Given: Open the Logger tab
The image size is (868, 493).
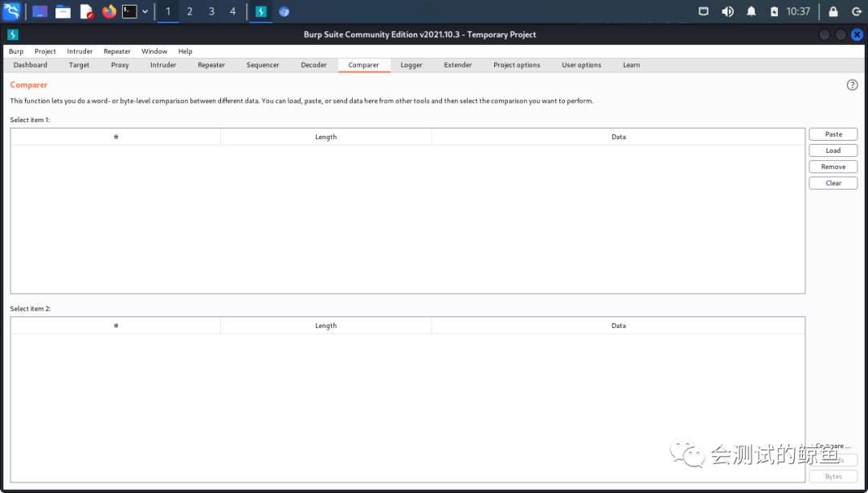Looking at the screenshot, I should (x=411, y=65).
